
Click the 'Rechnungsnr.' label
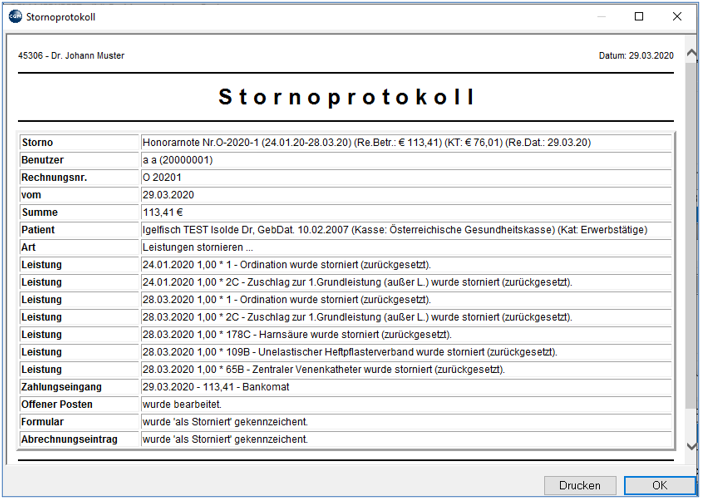54,177
